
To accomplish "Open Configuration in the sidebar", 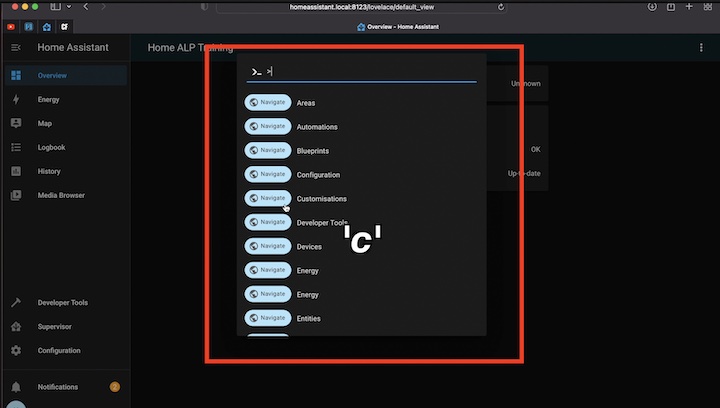I will coord(67,350).
